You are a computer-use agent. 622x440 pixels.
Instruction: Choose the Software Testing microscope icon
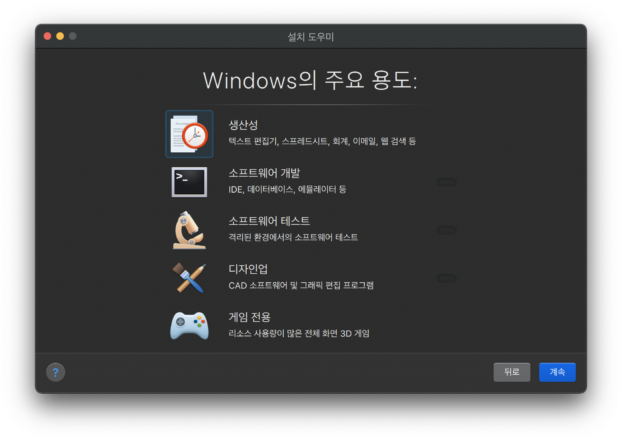(x=189, y=229)
